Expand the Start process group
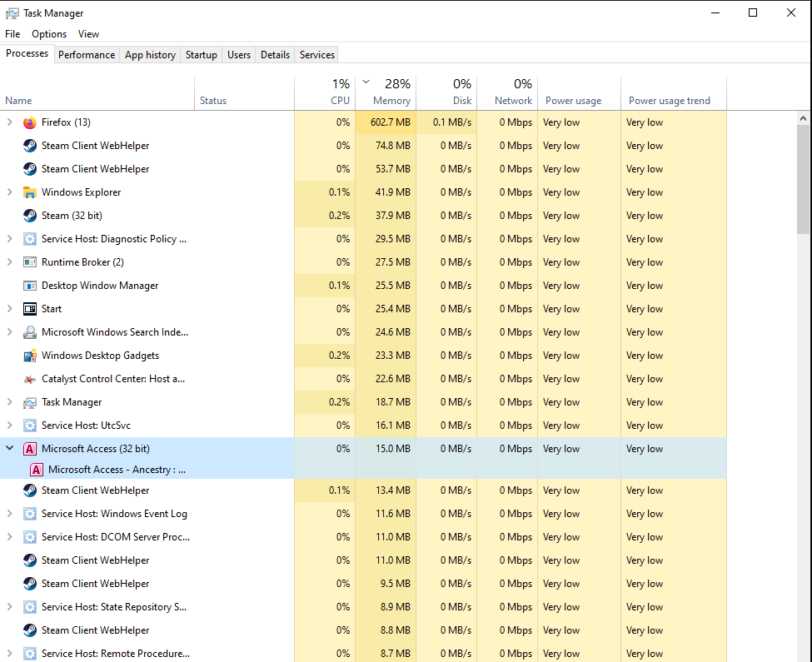812x662 pixels. tap(9, 308)
